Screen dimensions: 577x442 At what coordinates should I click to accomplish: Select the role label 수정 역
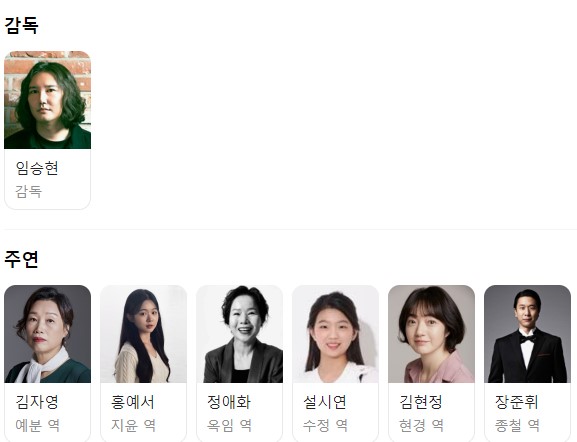point(326,425)
